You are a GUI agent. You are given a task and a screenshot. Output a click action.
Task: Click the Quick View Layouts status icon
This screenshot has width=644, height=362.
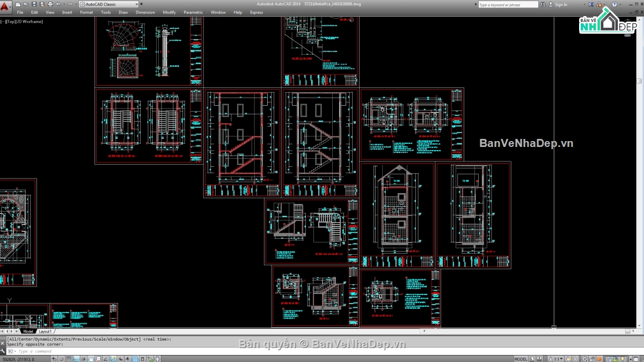click(531, 358)
